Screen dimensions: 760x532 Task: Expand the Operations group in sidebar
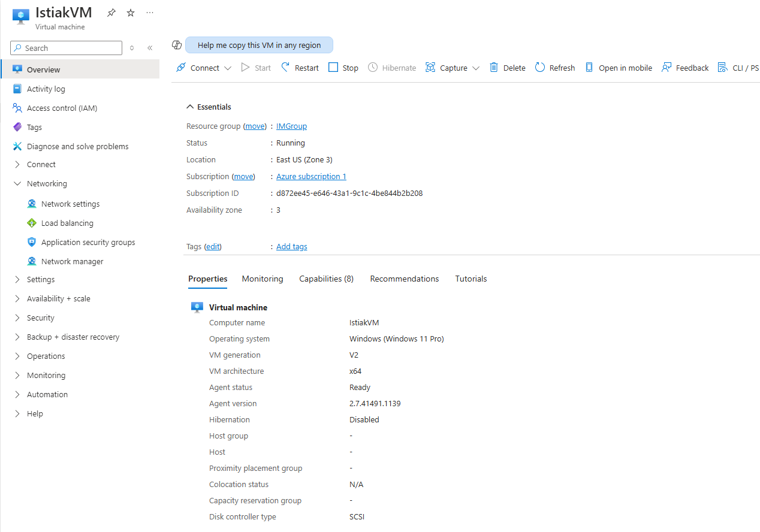[x=17, y=356]
